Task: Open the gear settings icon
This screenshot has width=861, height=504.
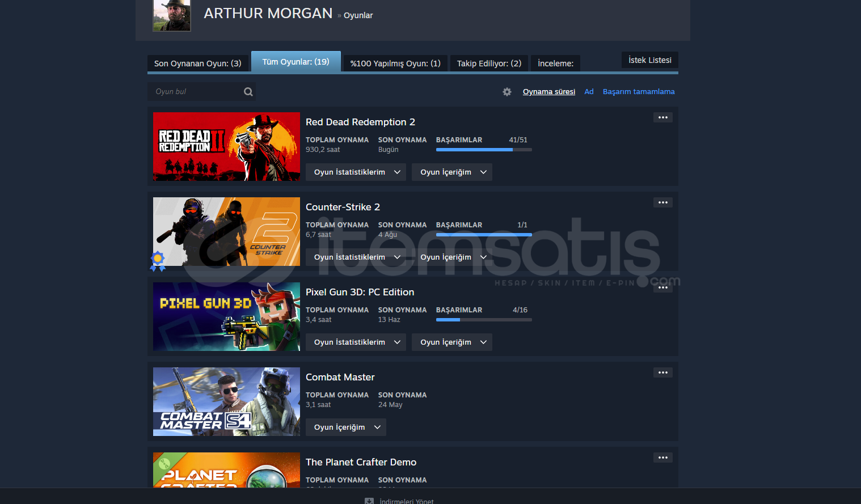Action: (507, 92)
